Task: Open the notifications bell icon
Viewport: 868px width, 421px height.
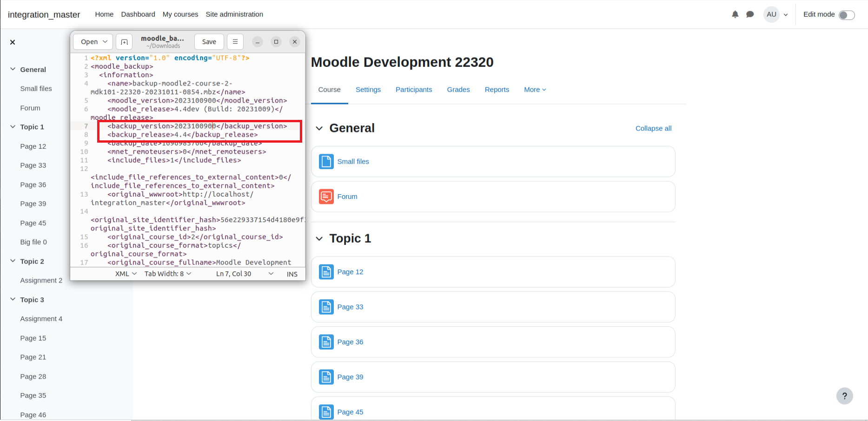Action: (735, 14)
